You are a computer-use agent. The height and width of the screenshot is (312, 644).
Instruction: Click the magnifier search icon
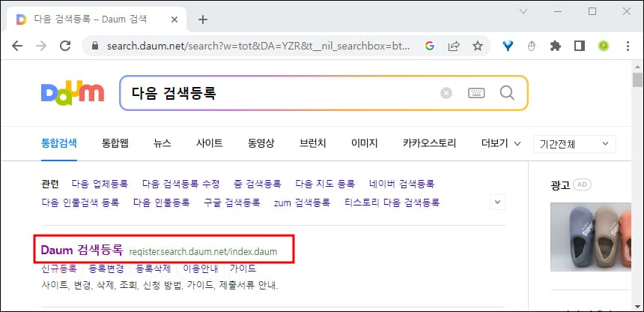(x=507, y=93)
